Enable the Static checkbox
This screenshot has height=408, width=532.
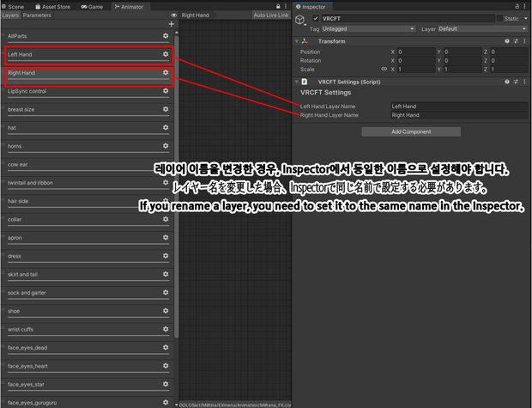[499, 18]
